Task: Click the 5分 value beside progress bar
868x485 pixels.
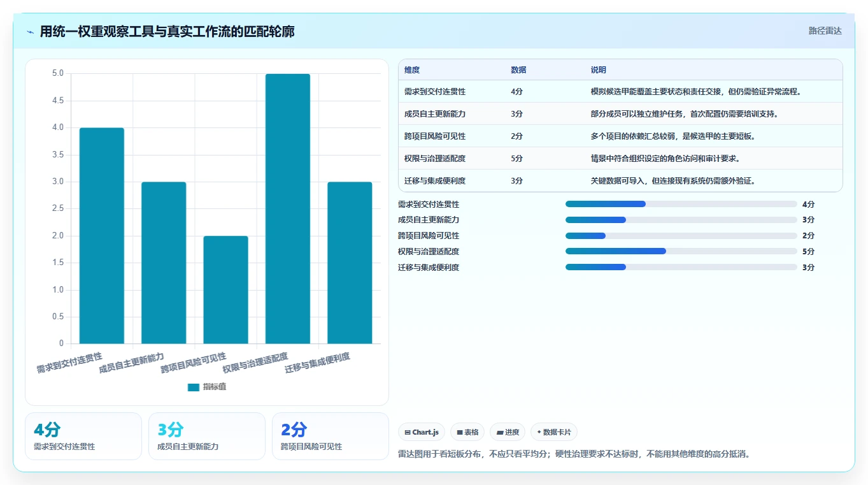Action: (808, 251)
